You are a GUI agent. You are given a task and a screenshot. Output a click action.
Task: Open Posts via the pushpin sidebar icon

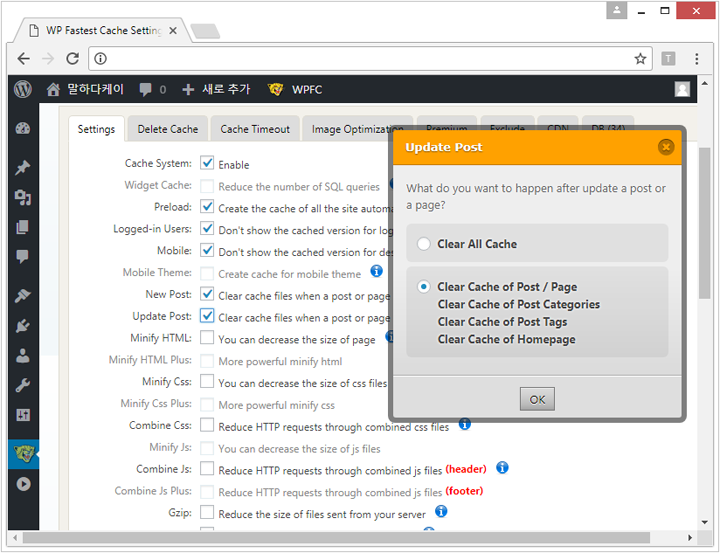tap(22, 168)
